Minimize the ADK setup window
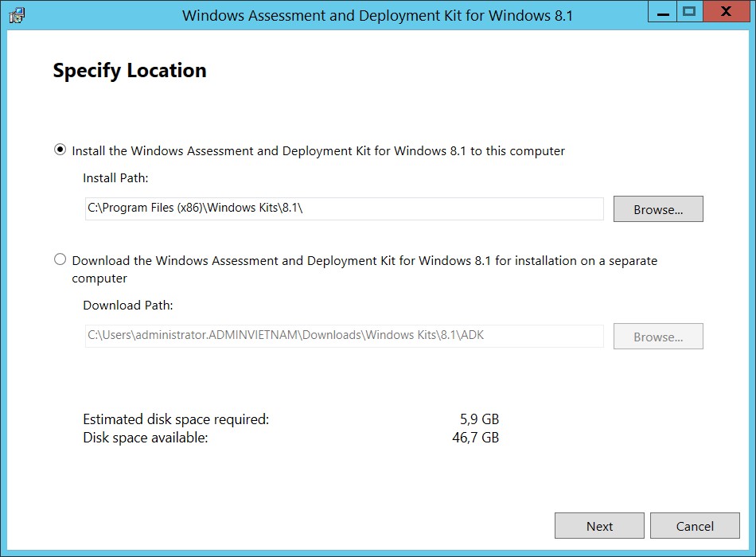The width and height of the screenshot is (756, 557). [662, 12]
